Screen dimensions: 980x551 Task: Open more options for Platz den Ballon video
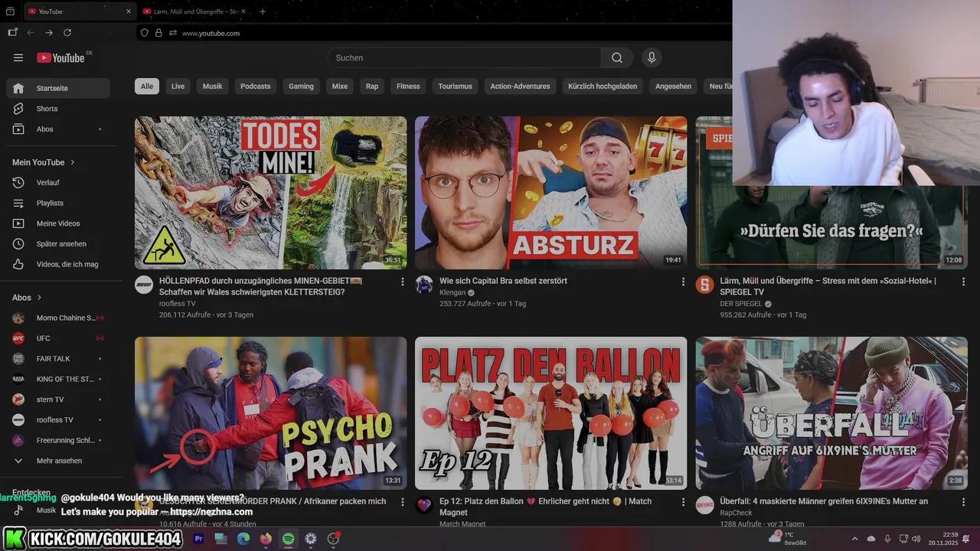coord(683,503)
